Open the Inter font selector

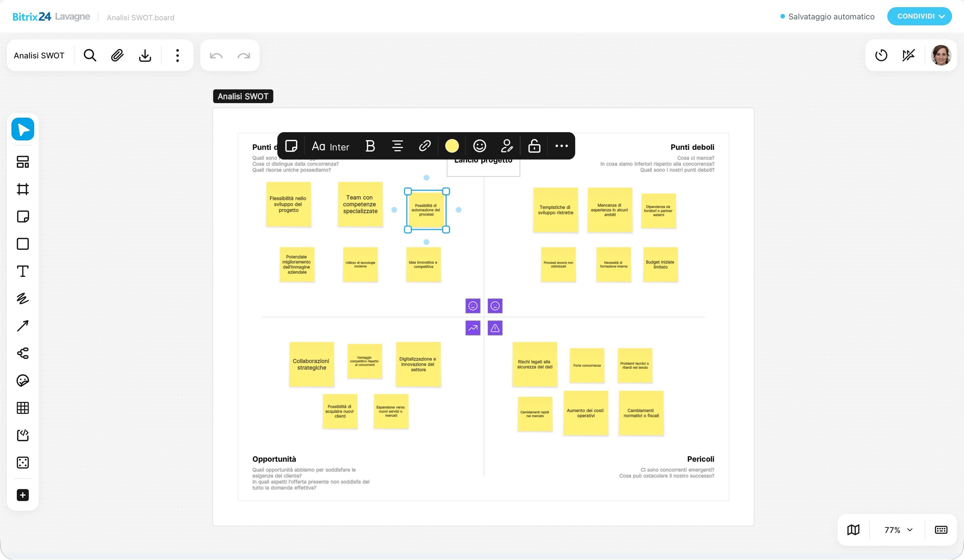(331, 146)
